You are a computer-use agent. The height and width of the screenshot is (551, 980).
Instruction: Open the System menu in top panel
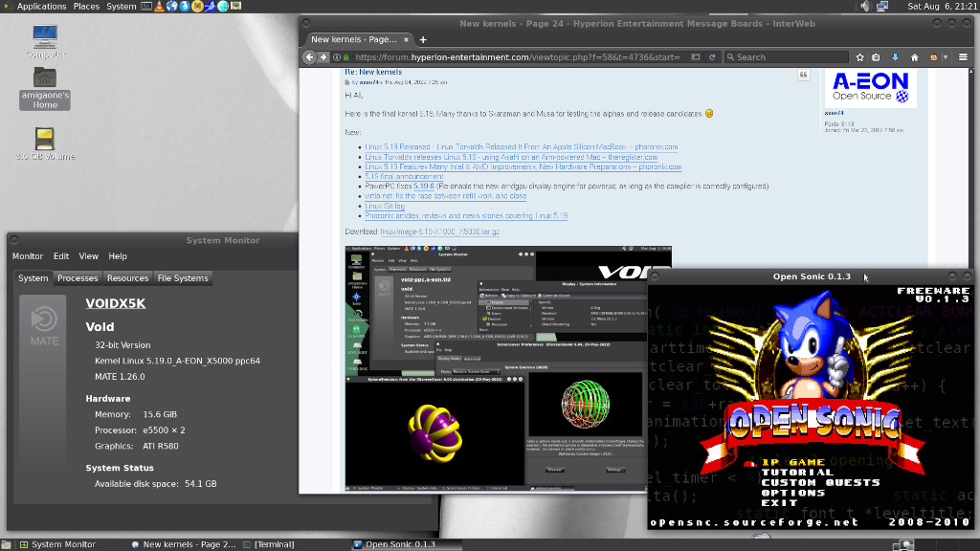coord(122,7)
